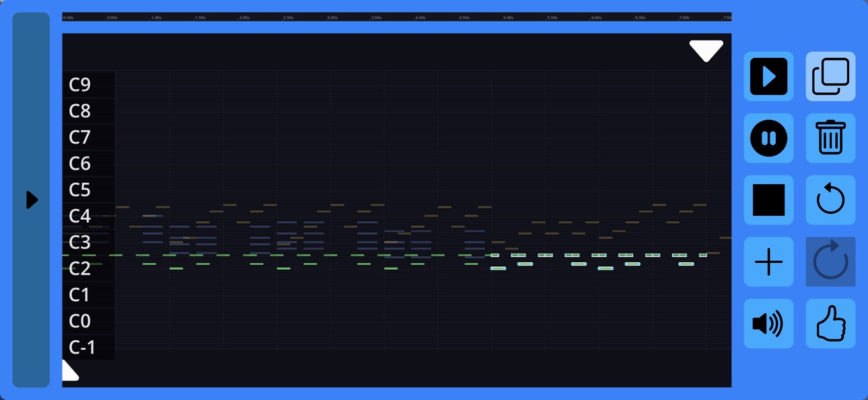This screenshot has width=868, height=400.
Task: Select the C5 key label
Action: click(x=80, y=190)
